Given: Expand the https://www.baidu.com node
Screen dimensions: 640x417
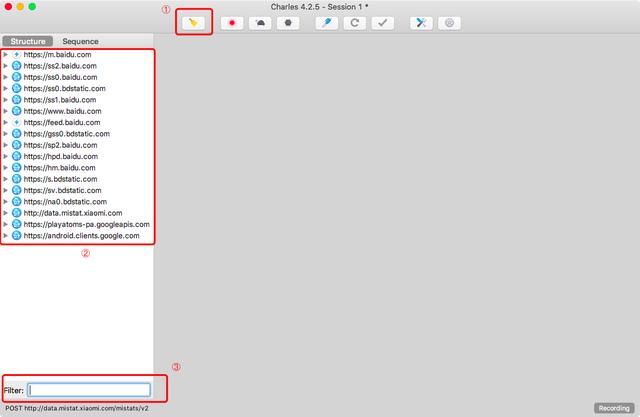Looking at the screenshot, I should point(5,111).
